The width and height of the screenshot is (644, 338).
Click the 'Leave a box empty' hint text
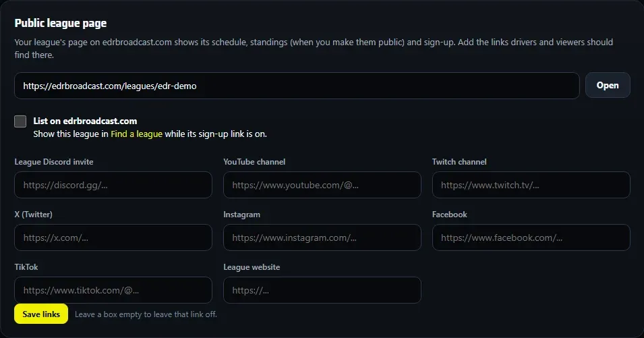[x=146, y=314]
